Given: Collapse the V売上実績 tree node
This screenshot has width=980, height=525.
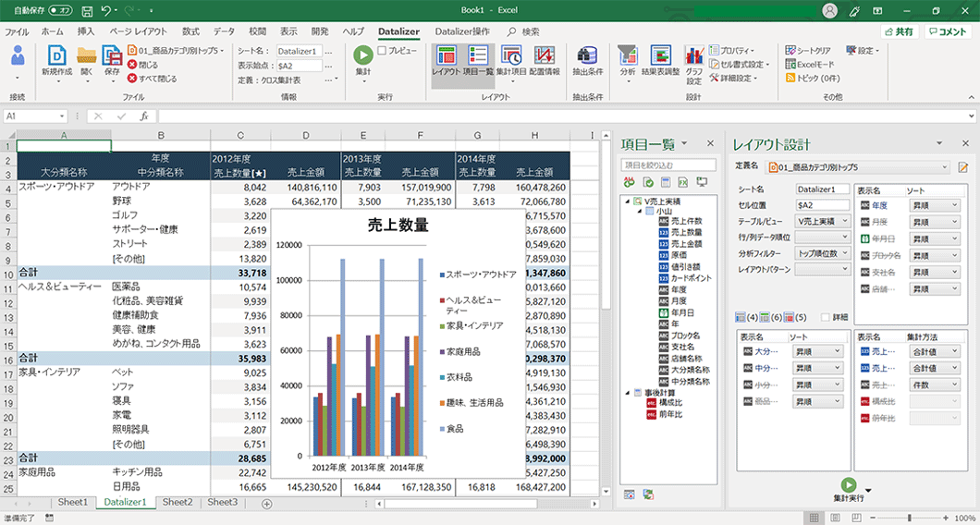Looking at the screenshot, I should tap(628, 201).
